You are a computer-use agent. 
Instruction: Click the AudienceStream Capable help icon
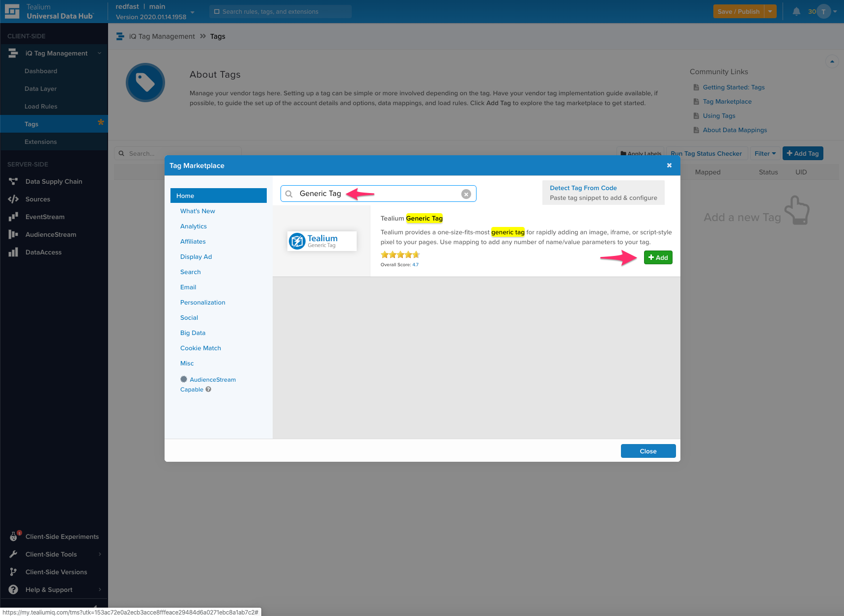coord(208,390)
